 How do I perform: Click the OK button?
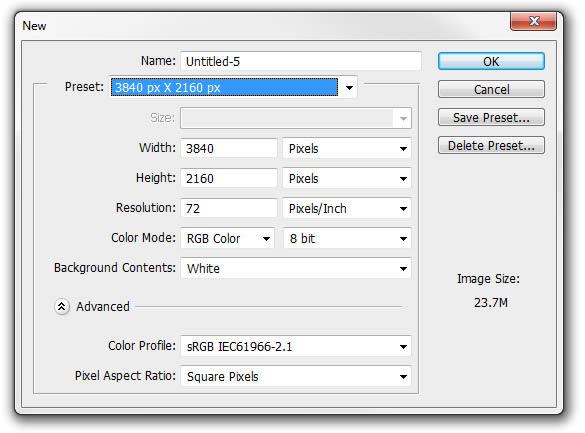point(491,61)
